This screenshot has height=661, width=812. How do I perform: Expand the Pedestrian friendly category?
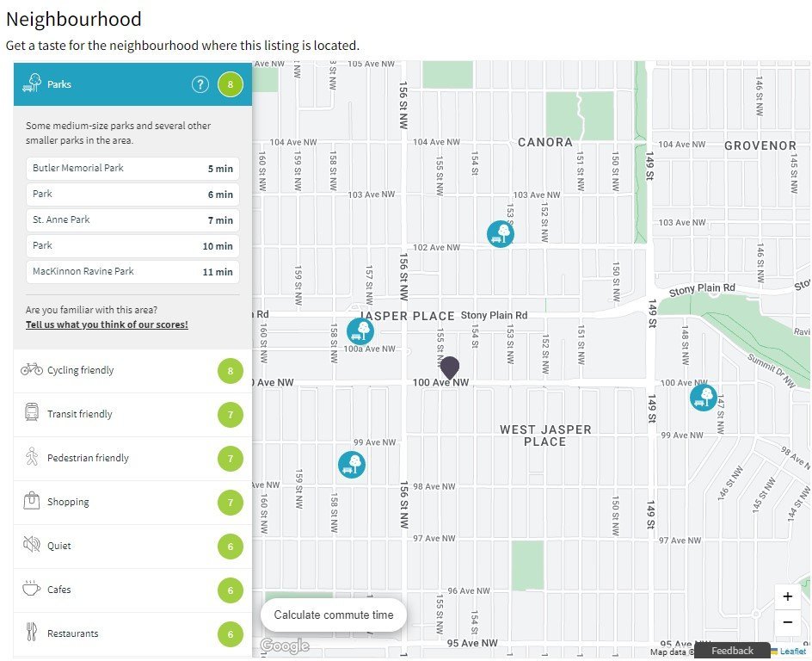pyautogui.click(x=132, y=459)
